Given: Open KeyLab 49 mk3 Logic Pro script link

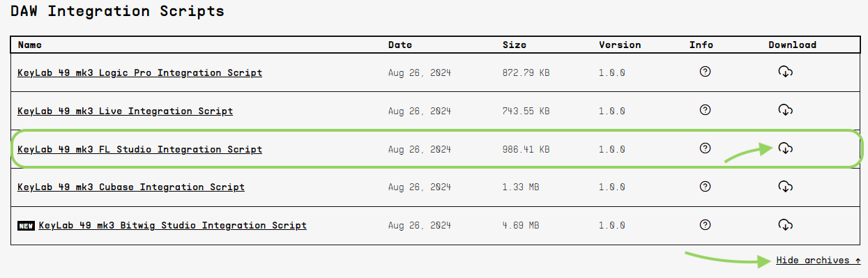Looking at the screenshot, I should coord(139,72).
